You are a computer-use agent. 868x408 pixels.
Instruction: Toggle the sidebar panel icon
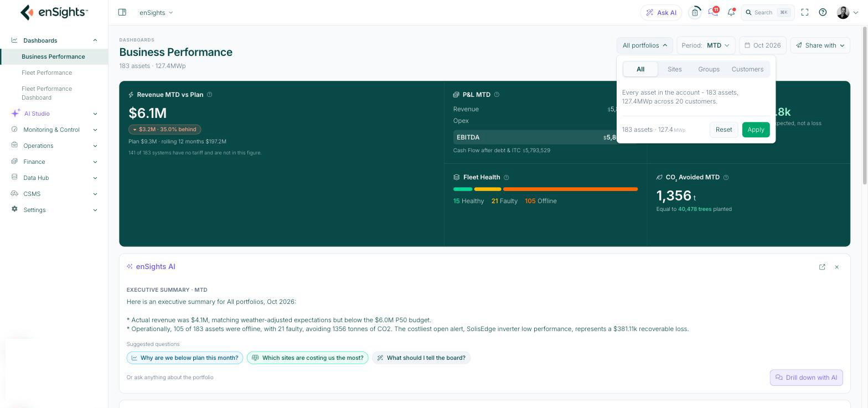(x=122, y=12)
